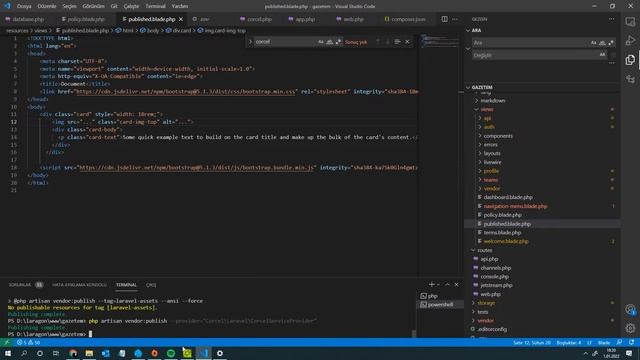This screenshot has height=360, width=640.
Task: Go to next match in find widget
Action: coord(388,42)
